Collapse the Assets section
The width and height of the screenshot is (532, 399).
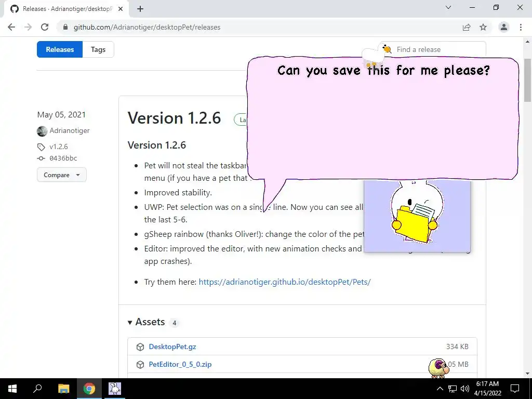point(146,322)
